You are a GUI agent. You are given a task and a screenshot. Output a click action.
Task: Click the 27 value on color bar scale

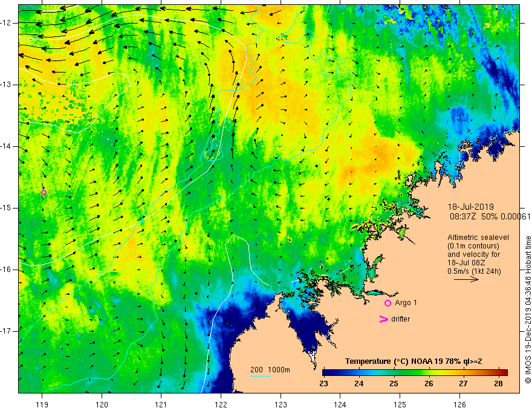click(463, 384)
